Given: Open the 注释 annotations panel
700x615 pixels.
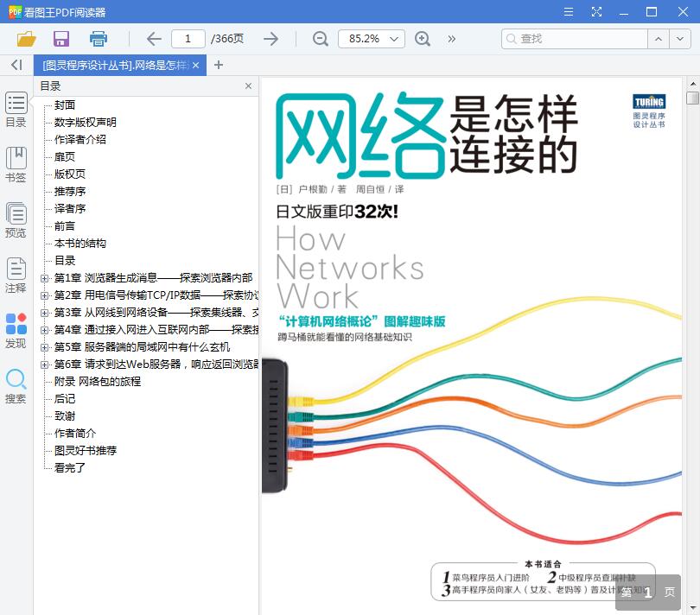Looking at the screenshot, I should coord(16,275).
